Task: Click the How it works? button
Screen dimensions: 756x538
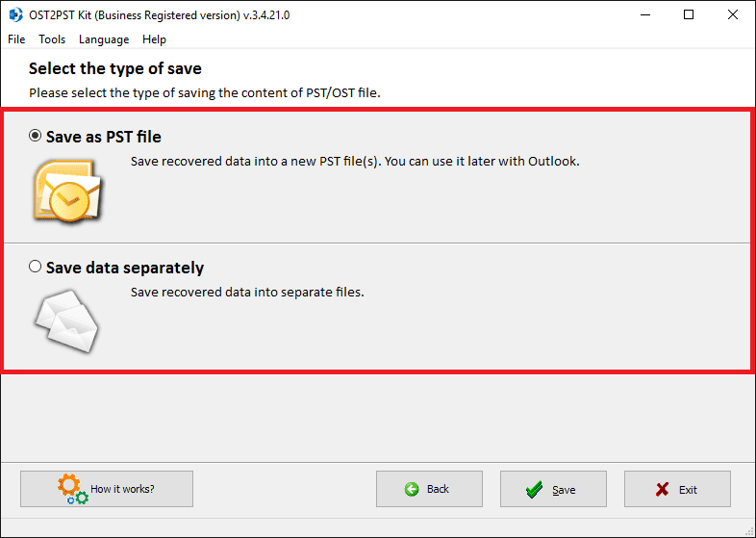Action: [107, 489]
